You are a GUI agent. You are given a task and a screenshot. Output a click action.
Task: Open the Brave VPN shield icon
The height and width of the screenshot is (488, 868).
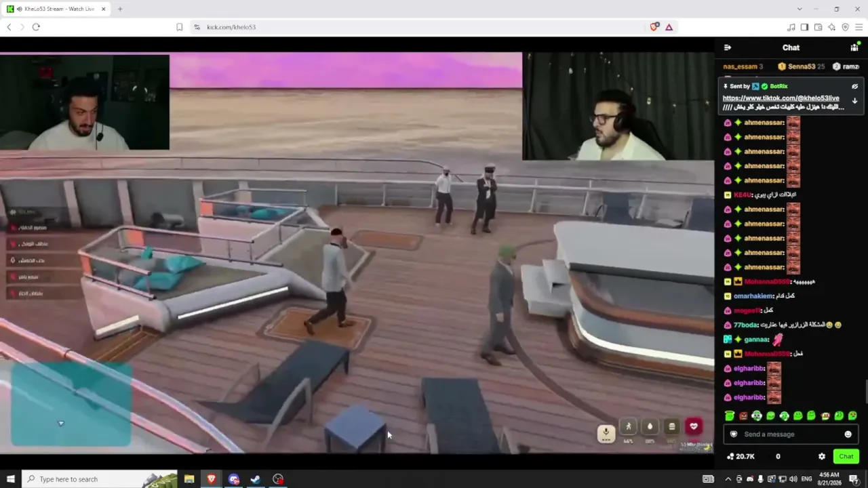click(x=845, y=27)
